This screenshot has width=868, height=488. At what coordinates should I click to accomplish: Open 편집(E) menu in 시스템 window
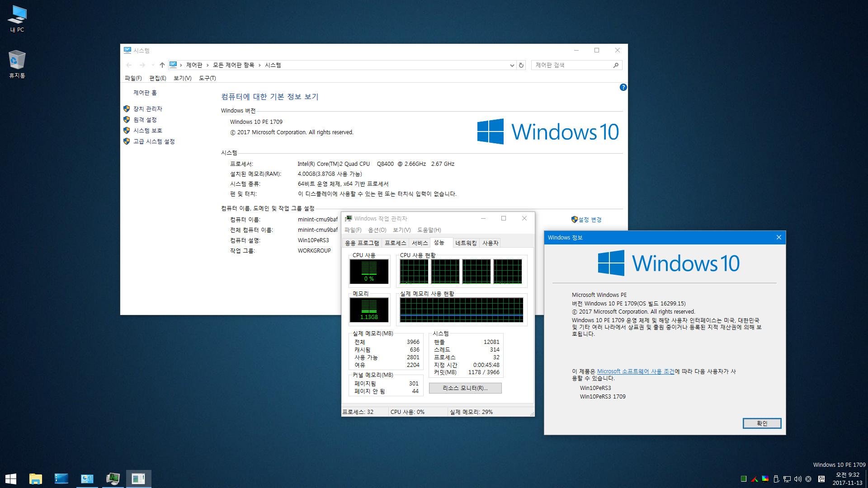coord(158,78)
